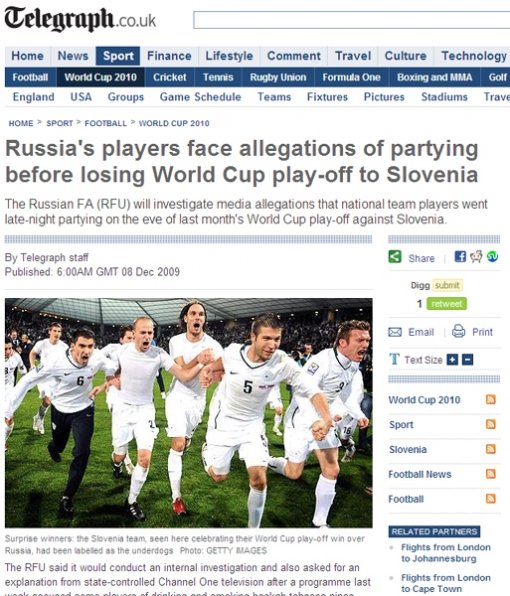Screen dimensions: 510x596
Task: Click the Print printer icon
Action: [x=459, y=331]
